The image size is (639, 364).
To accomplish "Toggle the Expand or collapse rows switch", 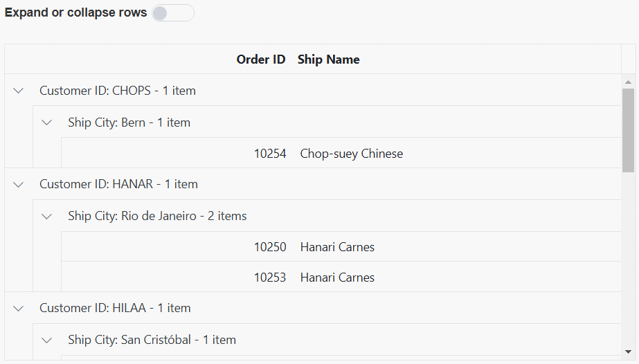I will [172, 13].
